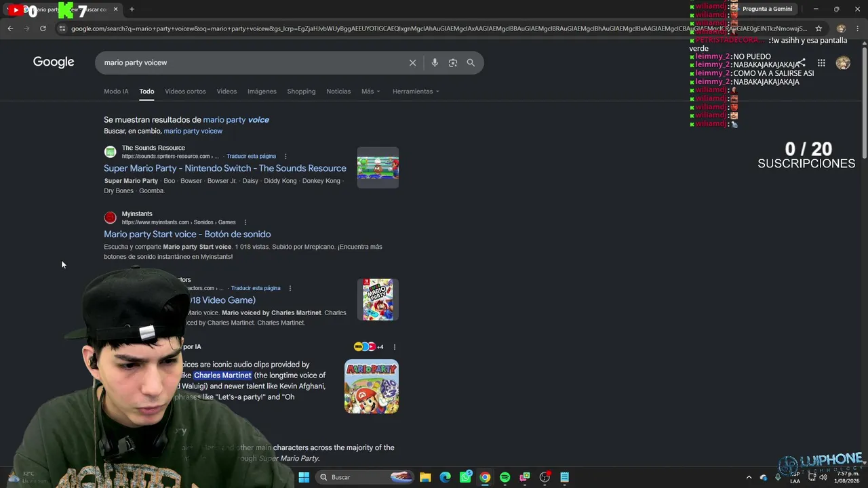The image size is (868, 488).
Task: Expand the Más search filter menu
Action: tap(370, 91)
